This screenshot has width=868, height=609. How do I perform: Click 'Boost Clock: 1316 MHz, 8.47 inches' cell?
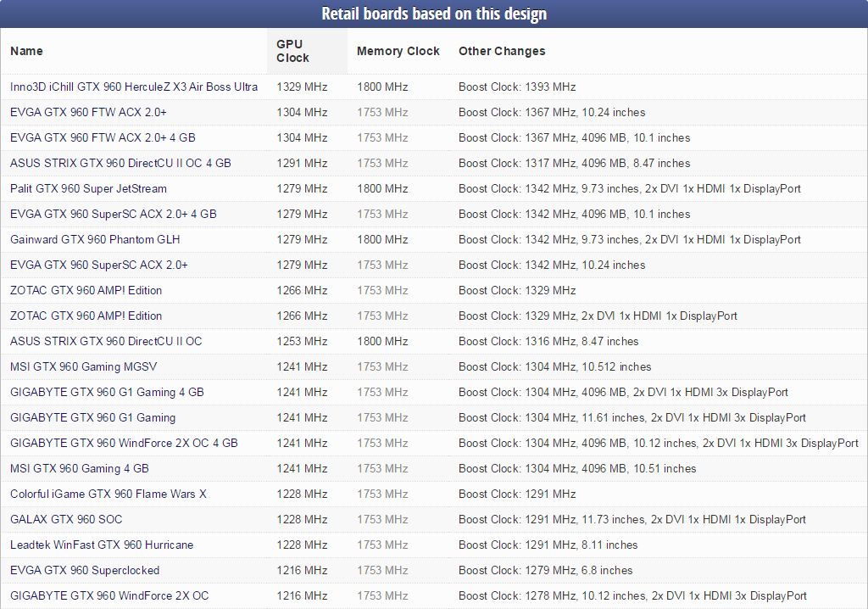coord(548,341)
